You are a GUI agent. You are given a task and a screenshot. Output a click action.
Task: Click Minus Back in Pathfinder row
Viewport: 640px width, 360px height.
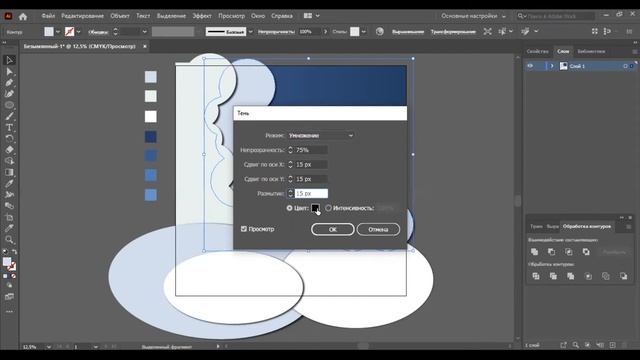(623, 276)
